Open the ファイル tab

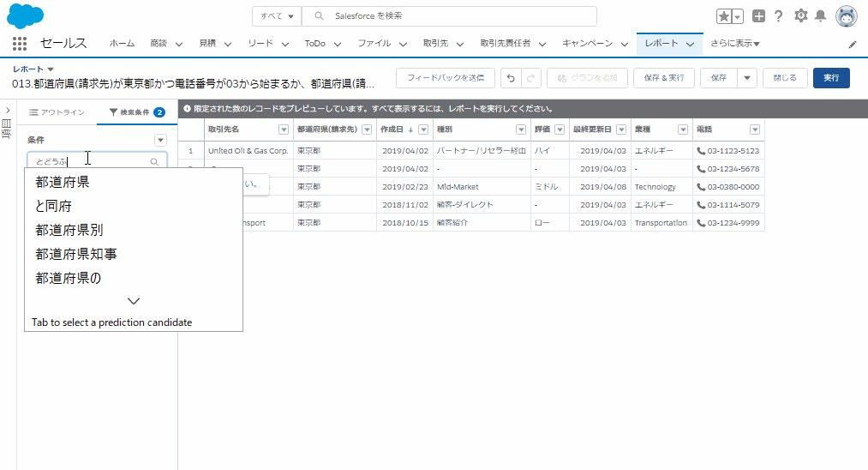point(374,43)
